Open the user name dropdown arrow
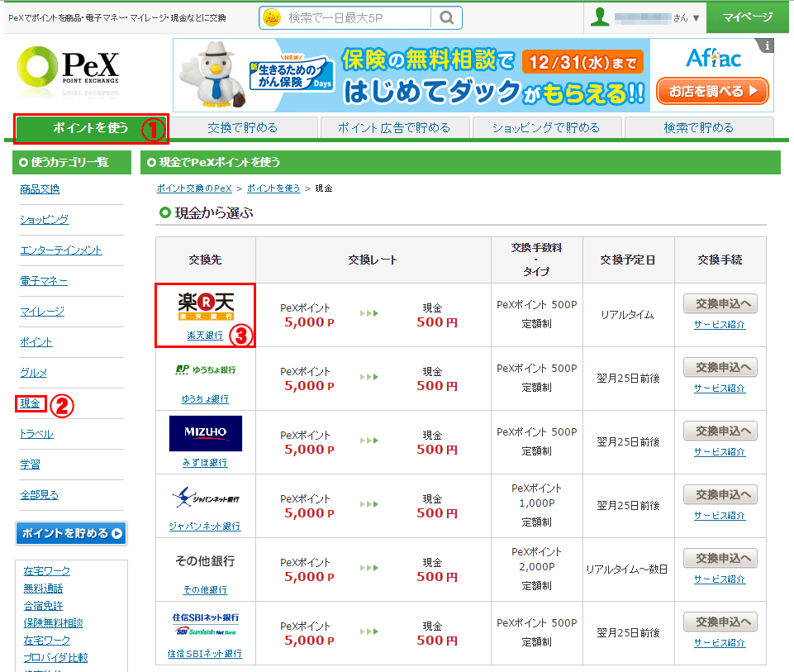794x672 pixels. coord(697,18)
